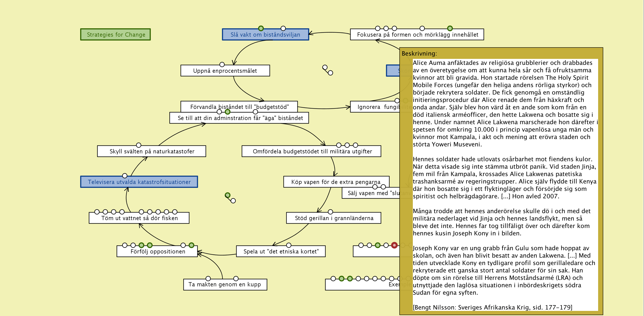Select the Slå vakt om biståndsviljan node
Screen dimensions: 644x316
click(265, 35)
